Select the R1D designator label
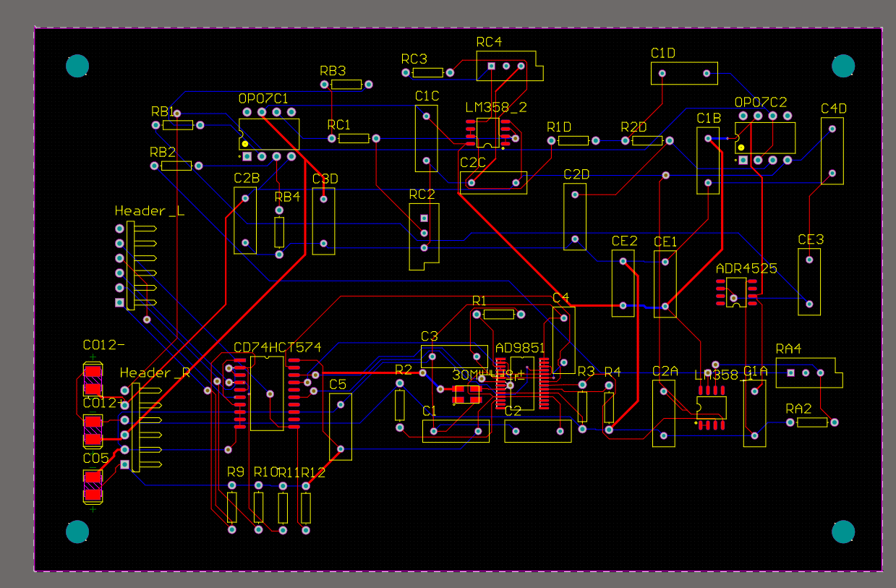896x588 pixels. [x=559, y=127]
